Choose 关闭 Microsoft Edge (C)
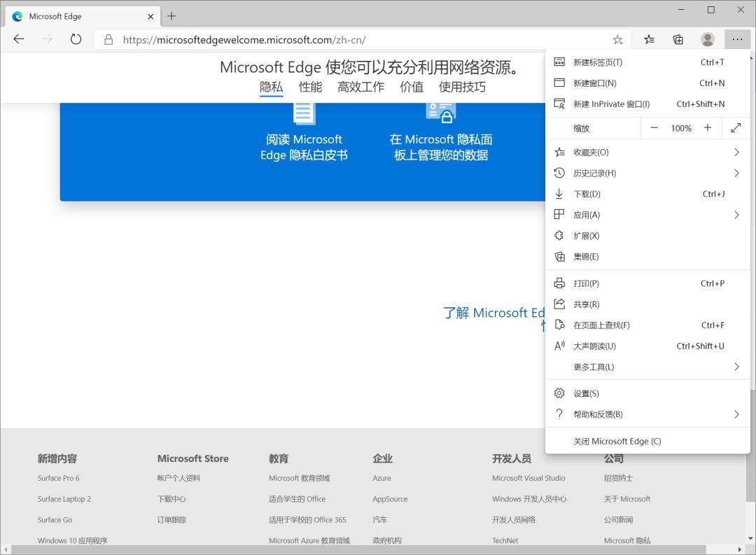Image resolution: width=756 pixels, height=555 pixels. 647,441
